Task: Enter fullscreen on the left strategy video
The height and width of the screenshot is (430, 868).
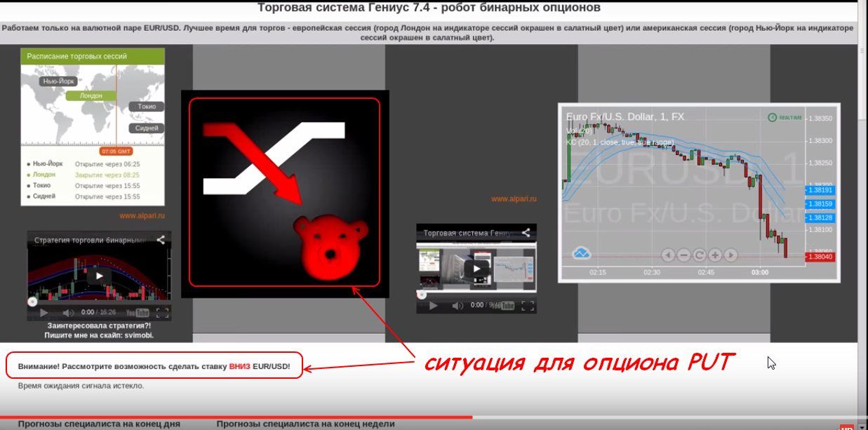Action: pyautogui.click(x=162, y=313)
